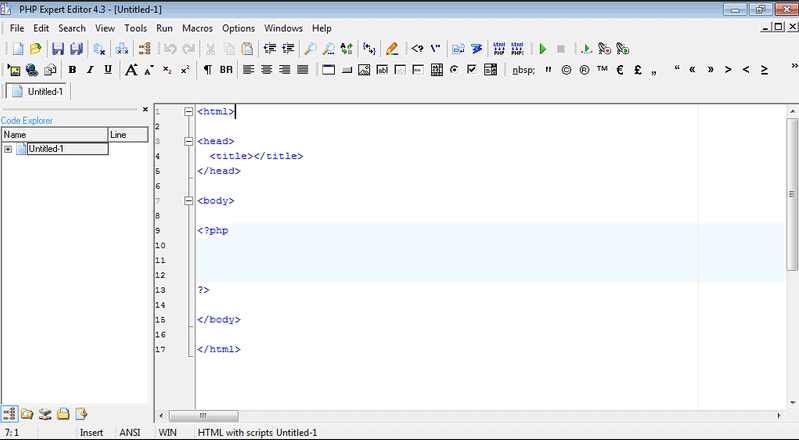Viewport: 799px width, 440px height.
Task: Click the Redo arrow icon
Action: pos(189,49)
